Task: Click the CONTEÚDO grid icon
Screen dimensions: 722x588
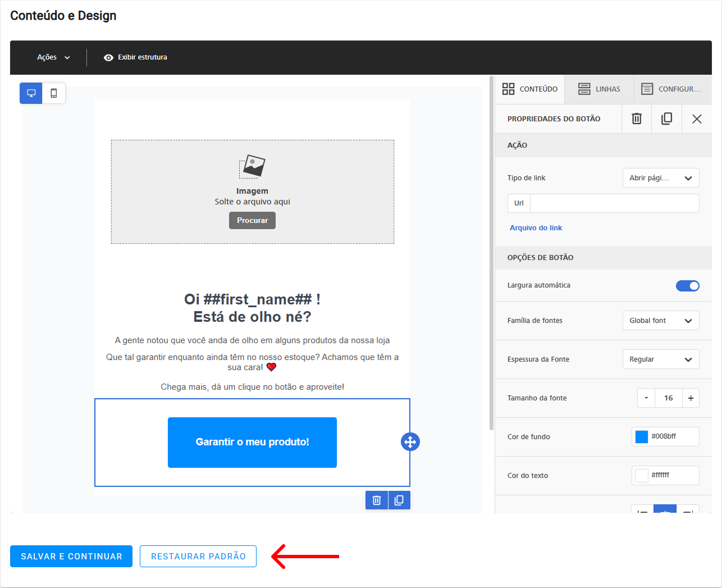Action: click(x=508, y=89)
